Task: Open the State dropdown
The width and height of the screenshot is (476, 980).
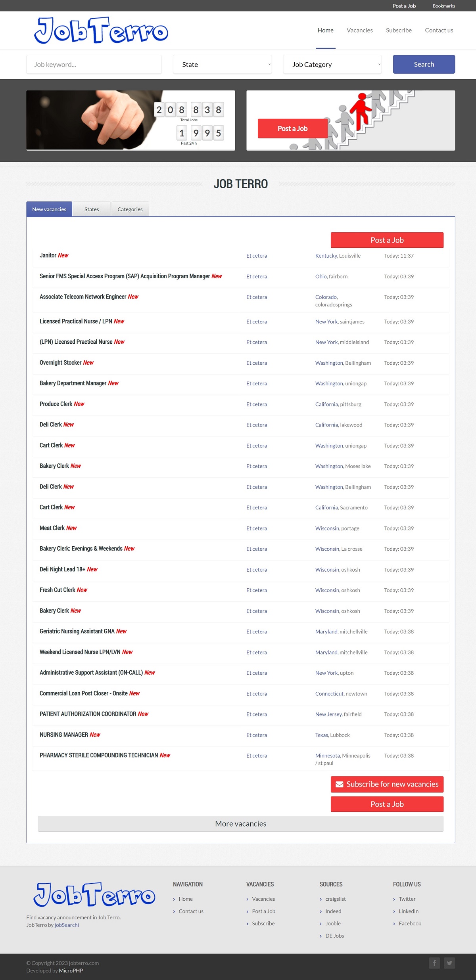Action: click(x=223, y=64)
